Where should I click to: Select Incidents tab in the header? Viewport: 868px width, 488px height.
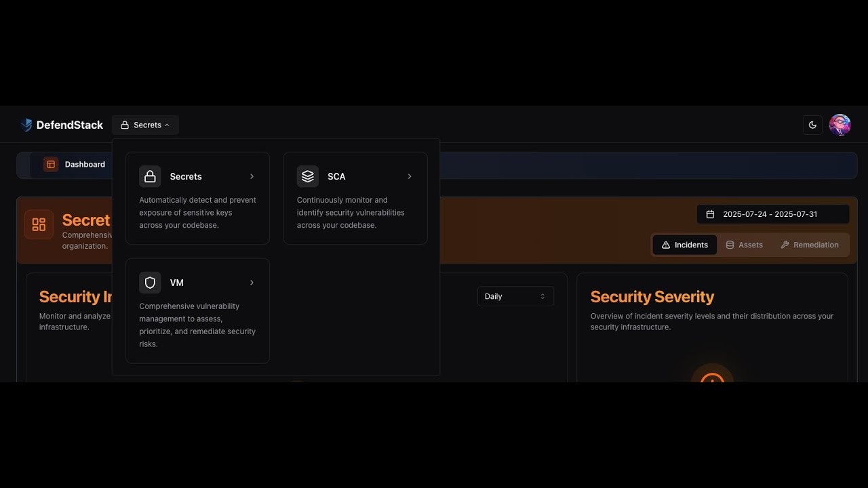684,245
